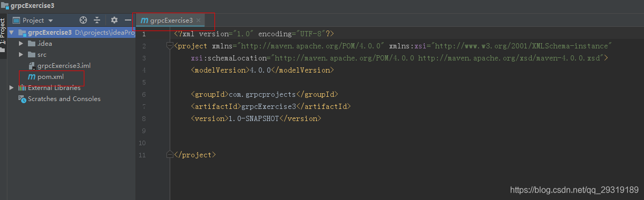Close the grpcExercise3 editor tab
Screen dimensions: 644x200
199,21
